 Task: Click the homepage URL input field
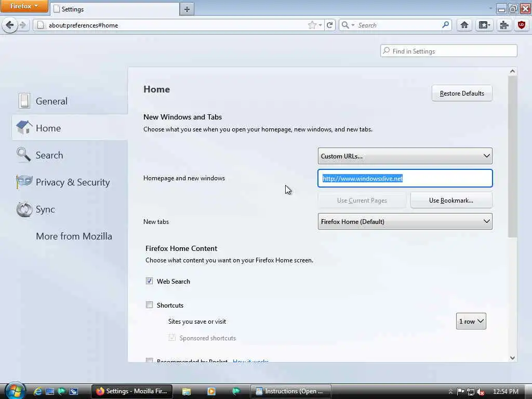coord(405,178)
